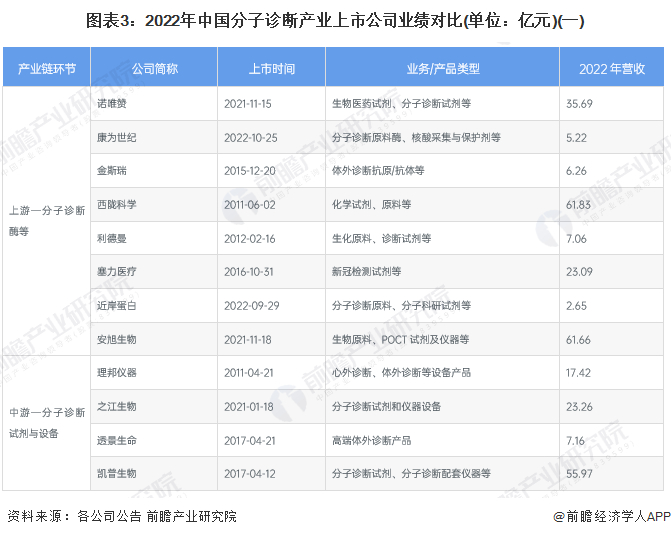The height and width of the screenshot is (537, 671).
Task: Click the 业务/产品类型 column header
Action: 443,68
